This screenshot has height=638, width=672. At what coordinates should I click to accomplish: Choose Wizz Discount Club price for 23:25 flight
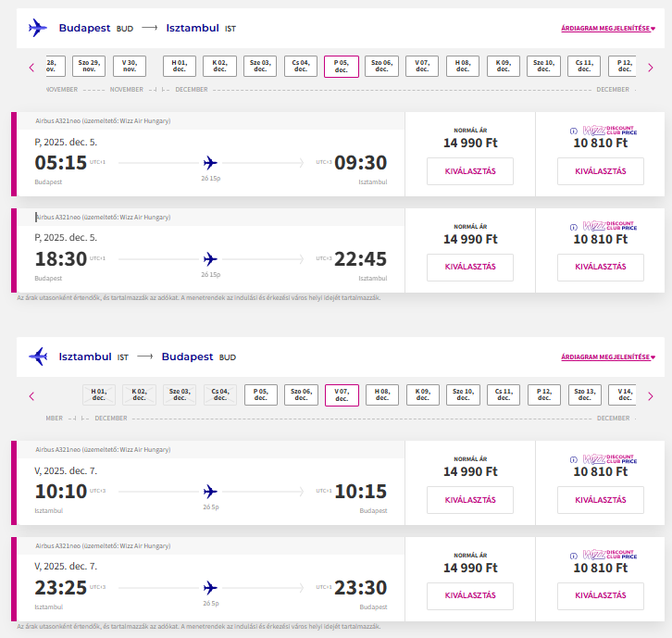pos(600,595)
